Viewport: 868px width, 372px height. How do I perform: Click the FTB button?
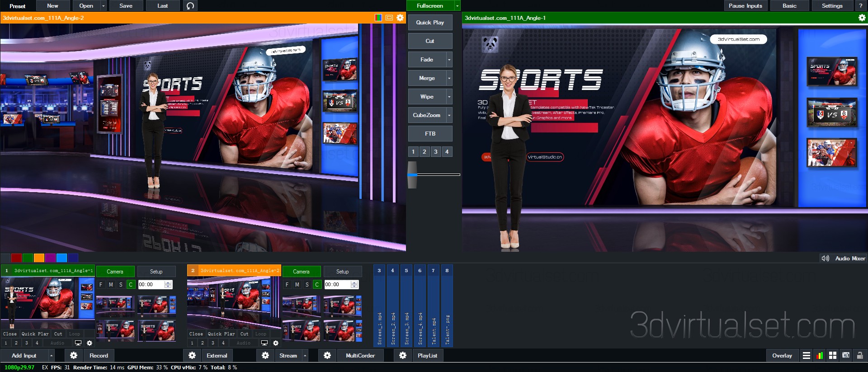click(x=430, y=134)
